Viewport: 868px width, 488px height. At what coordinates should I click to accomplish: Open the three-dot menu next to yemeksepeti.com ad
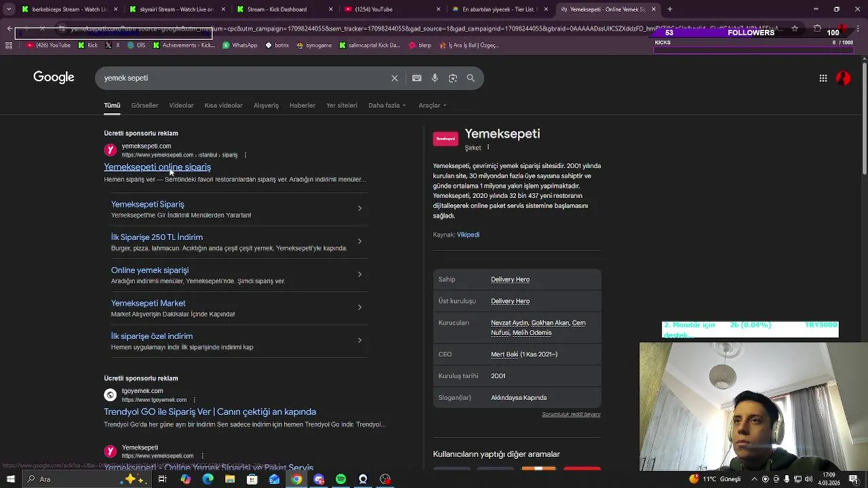click(x=245, y=155)
